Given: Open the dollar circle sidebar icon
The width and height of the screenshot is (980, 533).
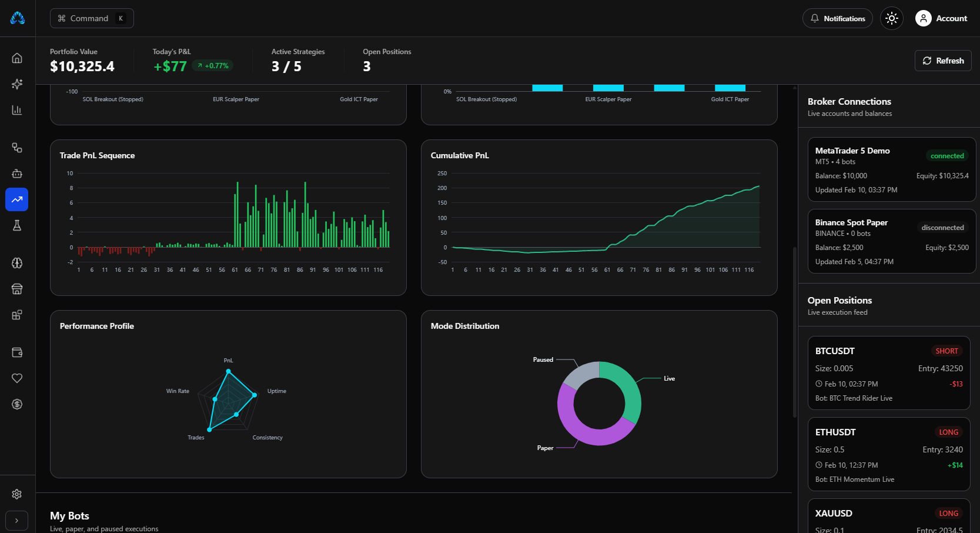Looking at the screenshot, I should tap(17, 404).
